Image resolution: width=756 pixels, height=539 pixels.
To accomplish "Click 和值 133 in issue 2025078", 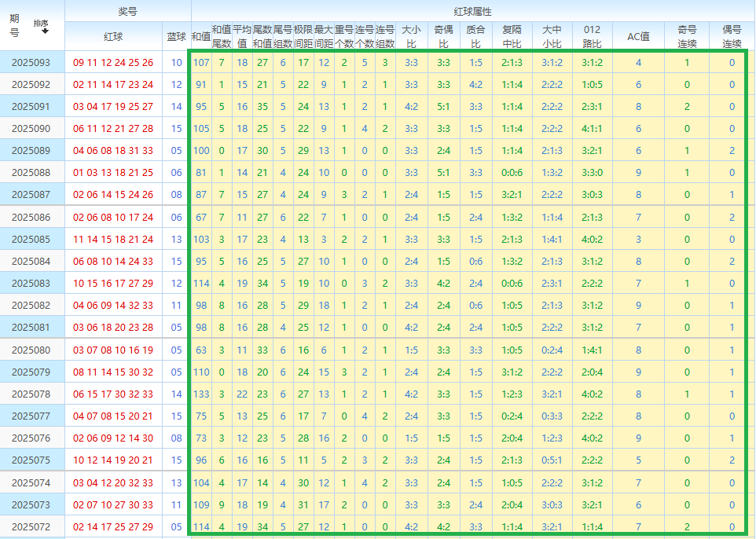I will [x=201, y=394].
